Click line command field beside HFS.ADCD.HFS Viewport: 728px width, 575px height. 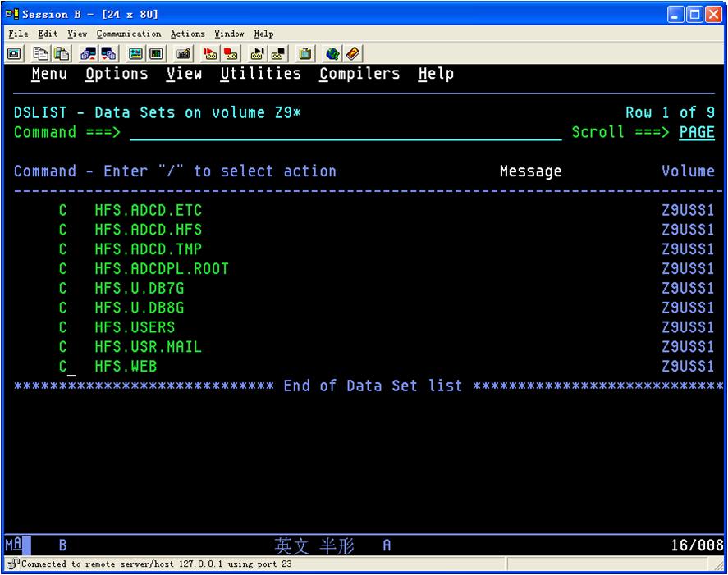coord(62,230)
